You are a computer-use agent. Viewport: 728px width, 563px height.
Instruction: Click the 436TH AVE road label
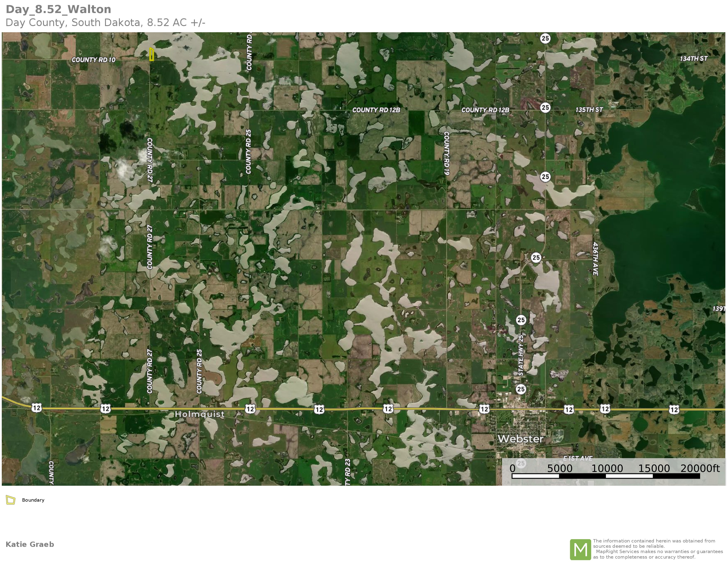595,259
